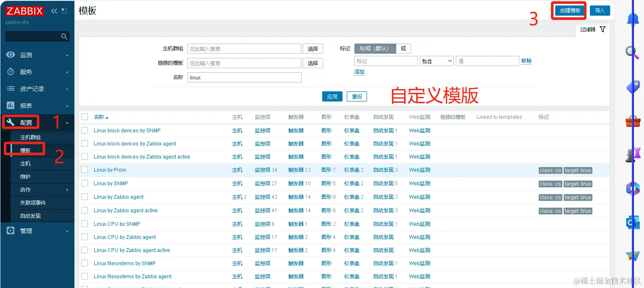644x288 pixels.
Task: Tick the select-all checkbox in table header
Action: pyautogui.click(x=85, y=117)
